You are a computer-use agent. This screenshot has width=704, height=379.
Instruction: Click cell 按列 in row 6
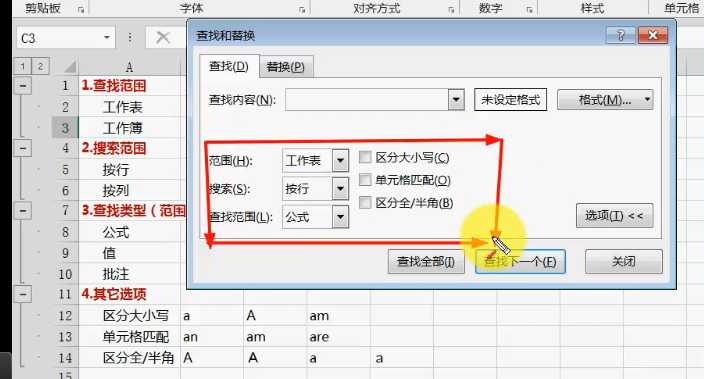pyautogui.click(x=129, y=190)
